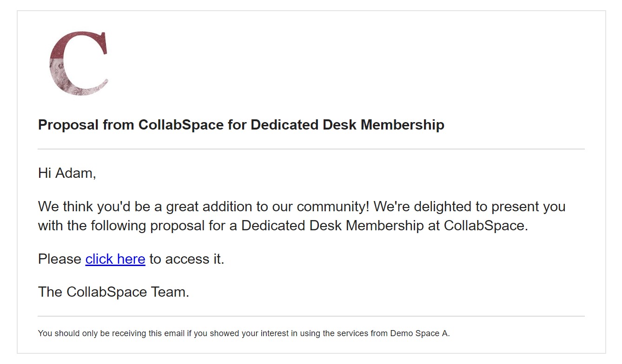This screenshot has height=364, width=622.
Task: Click 'to access it.' after the link
Action: tap(187, 259)
